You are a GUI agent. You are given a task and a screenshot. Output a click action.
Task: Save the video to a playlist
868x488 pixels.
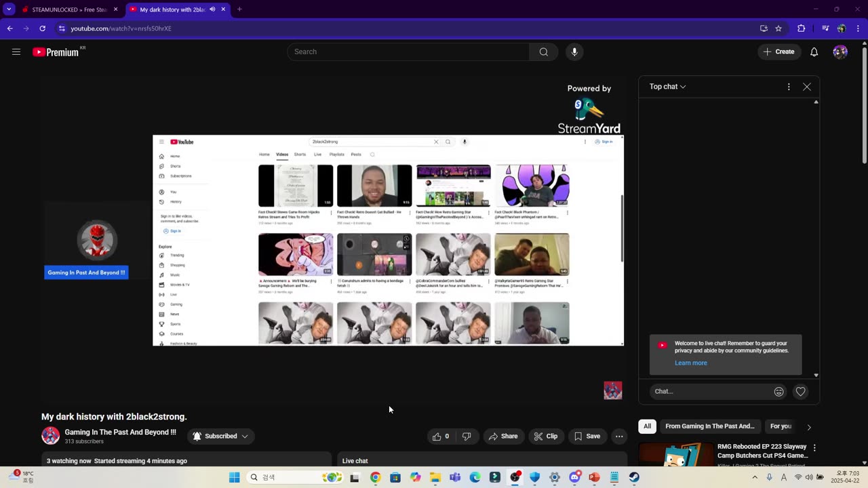(x=587, y=436)
